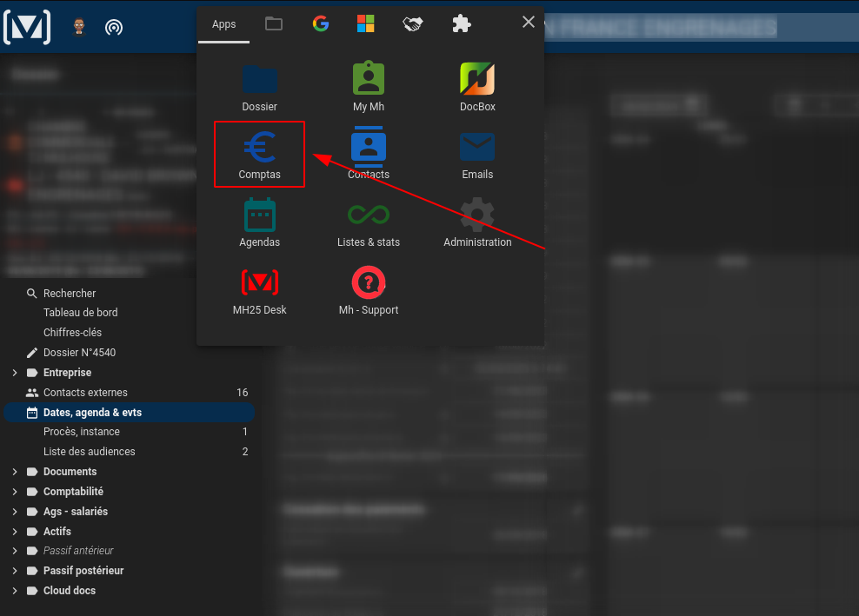Close the apps launcher panel
Viewport: 859px width, 616px height.
(x=528, y=22)
